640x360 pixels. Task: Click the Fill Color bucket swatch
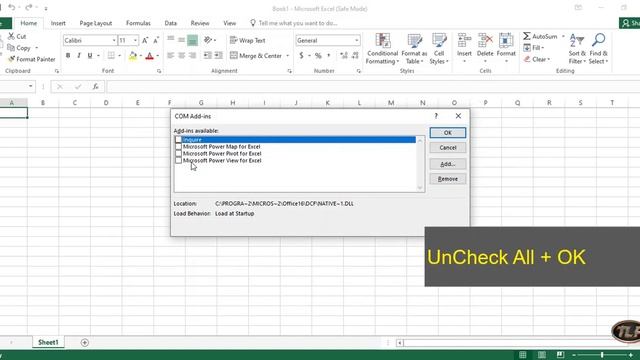click(133, 56)
